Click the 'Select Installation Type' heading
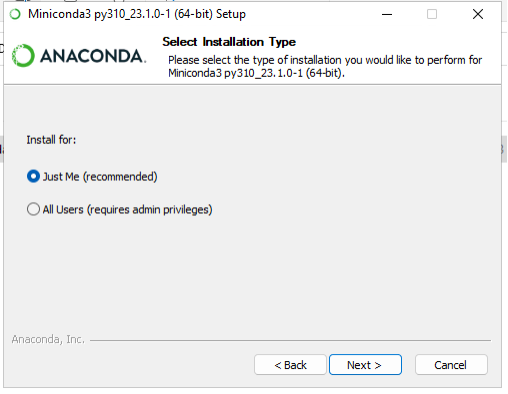This screenshot has width=508, height=394. 229,42
